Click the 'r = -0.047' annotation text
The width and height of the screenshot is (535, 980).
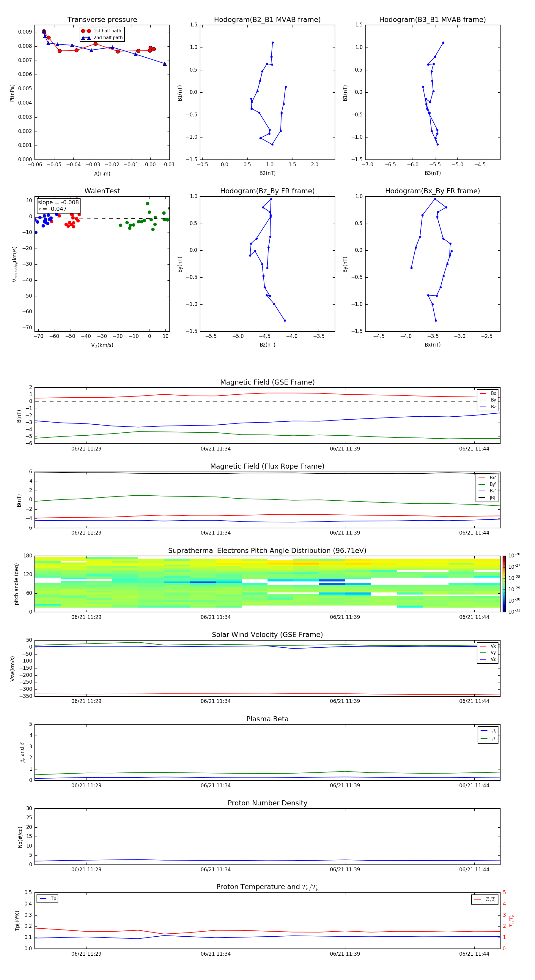pyautogui.click(x=53, y=209)
